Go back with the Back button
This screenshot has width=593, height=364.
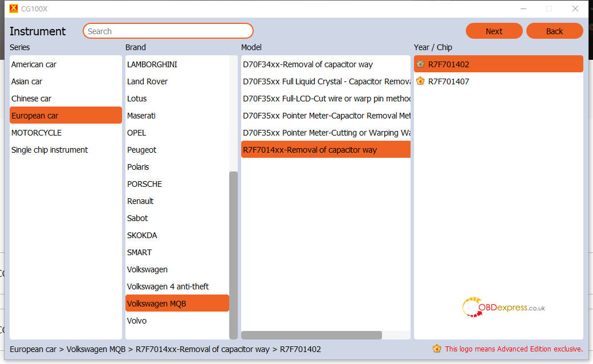(x=554, y=31)
